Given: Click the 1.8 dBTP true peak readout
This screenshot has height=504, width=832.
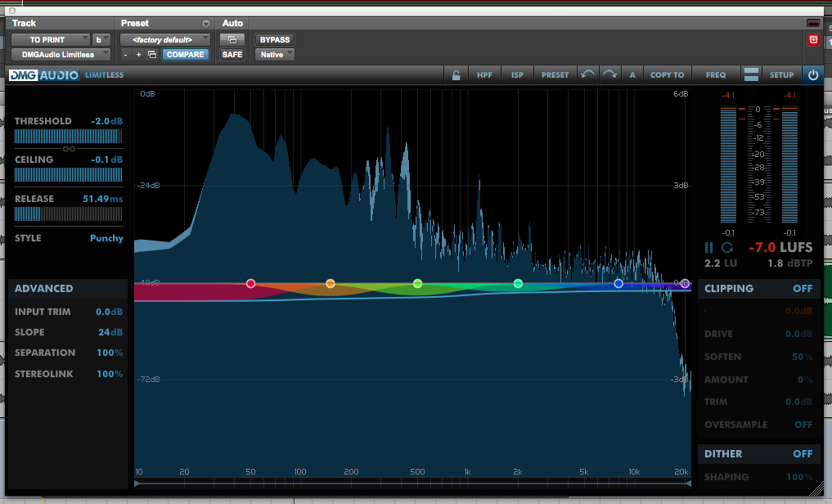Looking at the screenshot, I should pos(789,263).
